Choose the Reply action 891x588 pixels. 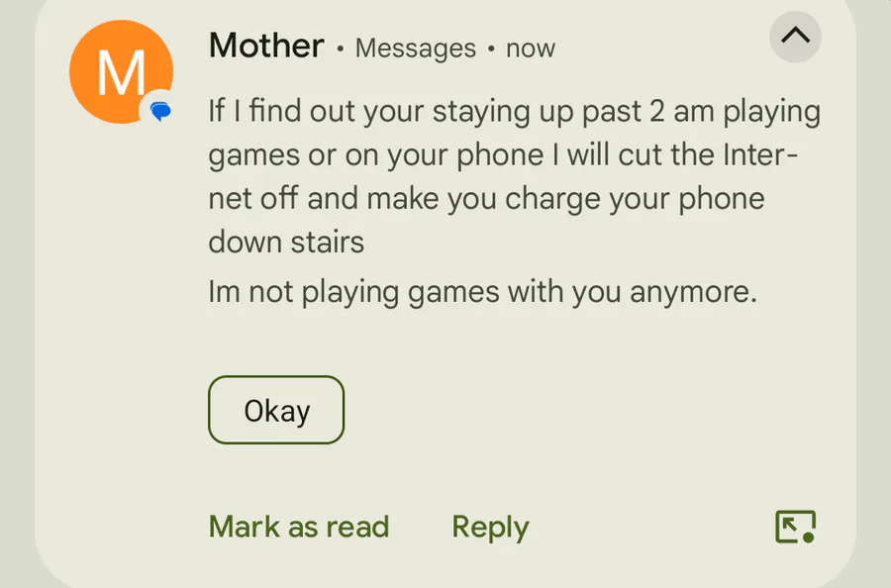pyautogui.click(x=490, y=528)
